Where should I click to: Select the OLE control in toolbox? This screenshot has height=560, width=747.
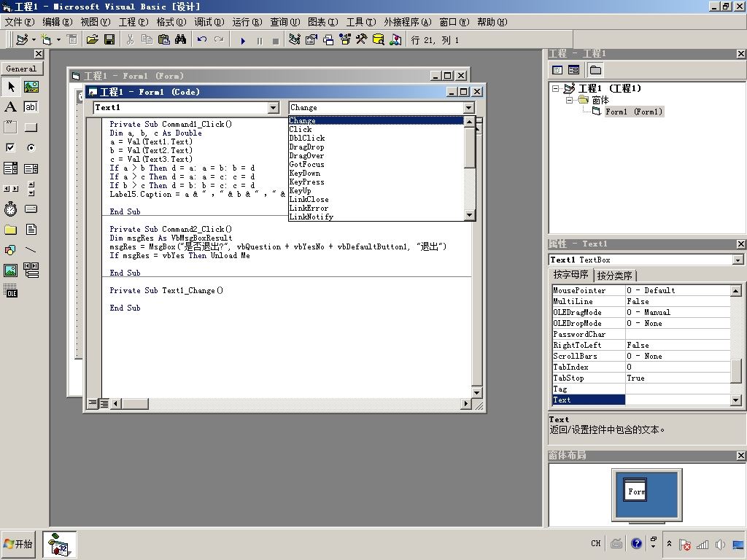click(x=11, y=290)
